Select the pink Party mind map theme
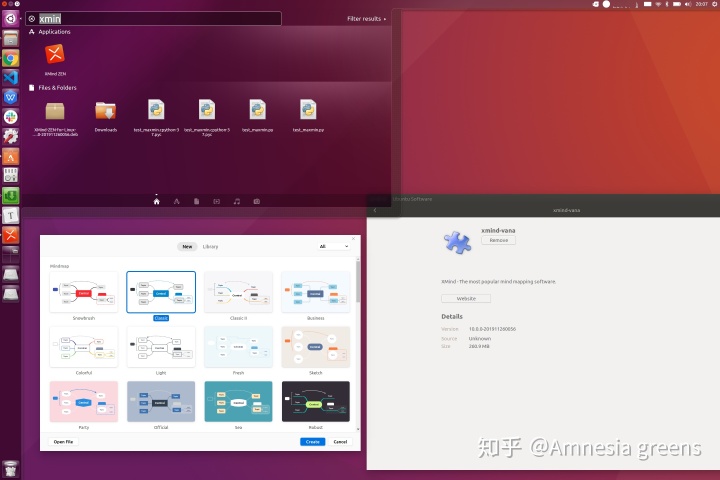The height and width of the screenshot is (480, 720). [x=84, y=401]
